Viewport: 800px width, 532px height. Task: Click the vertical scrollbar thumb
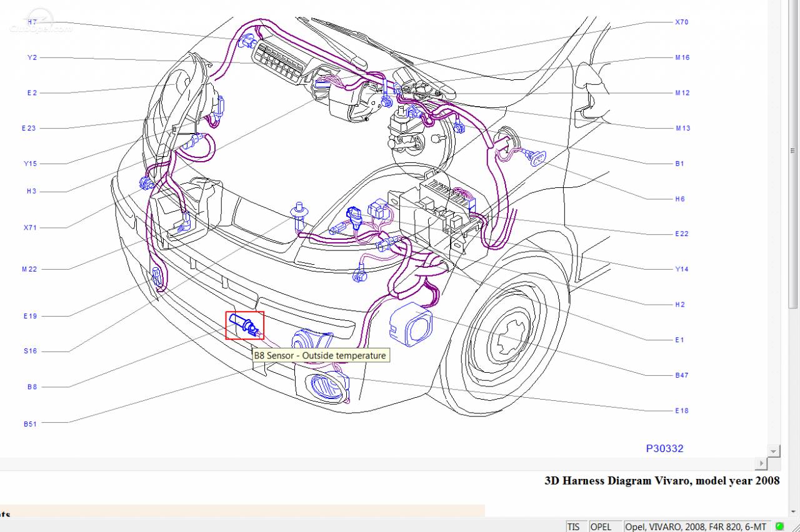point(793,150)
